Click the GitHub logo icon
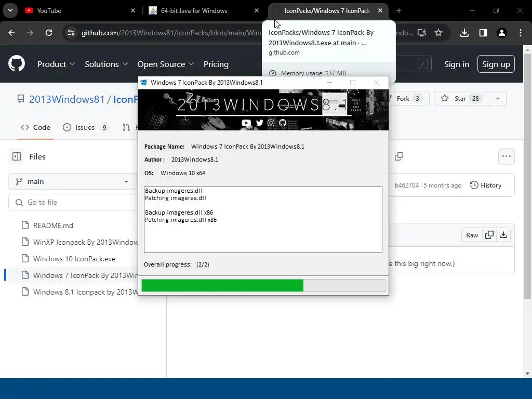532x399 pixels. point(17,63)
